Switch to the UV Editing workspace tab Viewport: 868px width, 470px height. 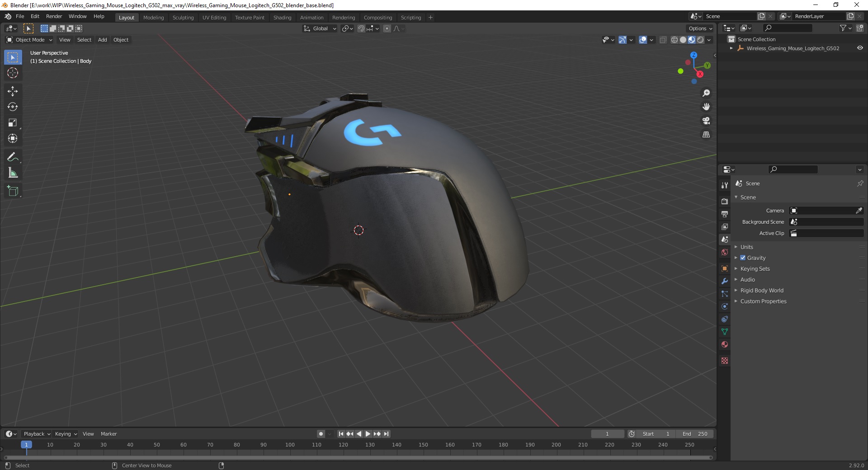pyautogui.click(x=214, y=18)
